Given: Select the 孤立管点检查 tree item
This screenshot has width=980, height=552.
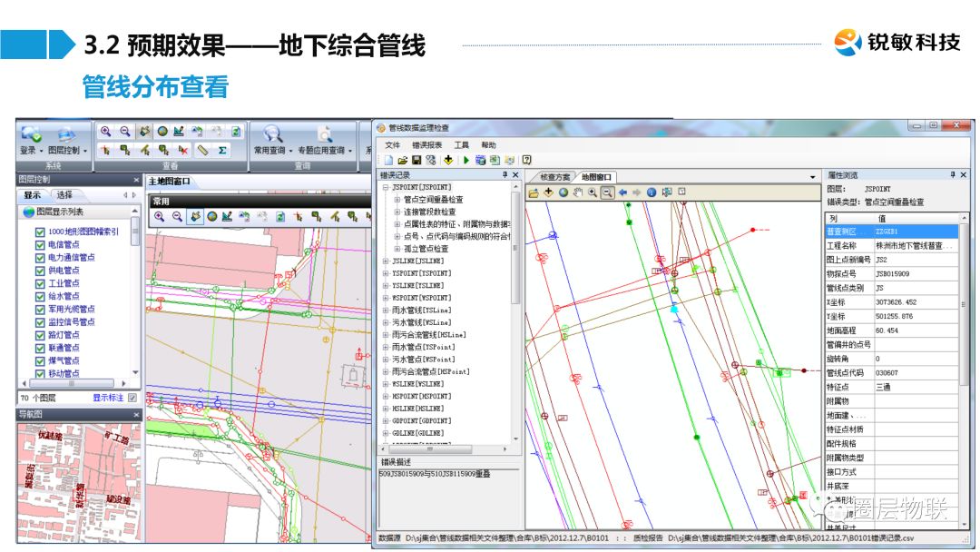Looking at the screenshot, I should pyautogui.click(x=426, y=249).
